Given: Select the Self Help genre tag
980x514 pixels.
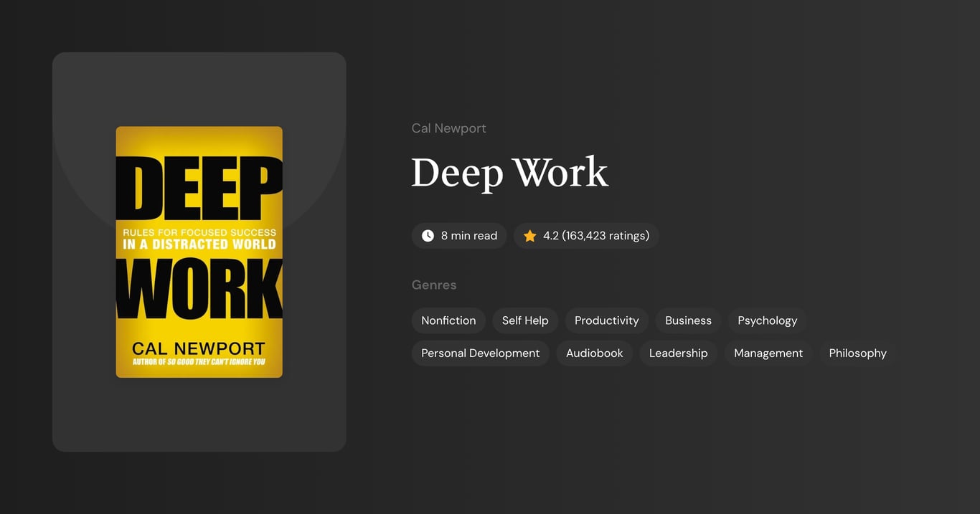Looking at the screenshot, I should [x=524, y=320].
